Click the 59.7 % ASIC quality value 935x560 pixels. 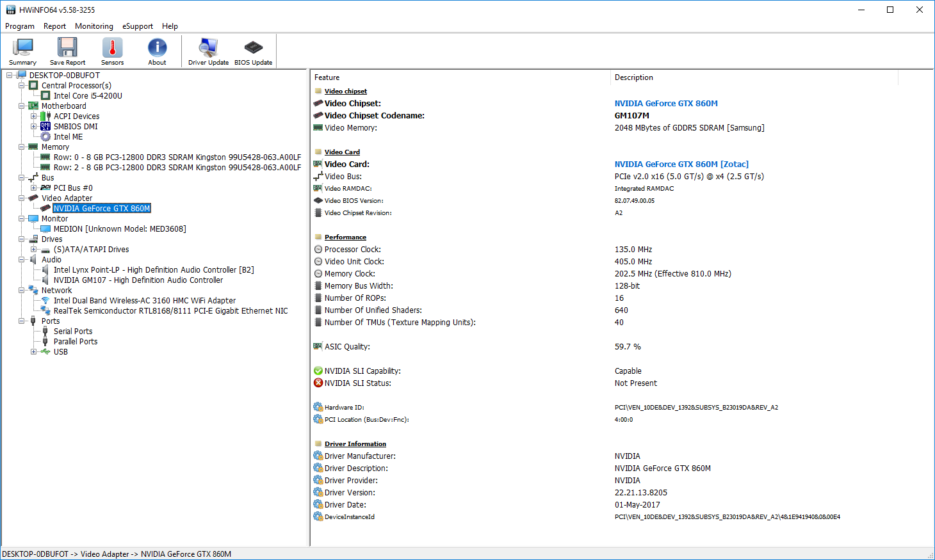click(x=628, y=346)
